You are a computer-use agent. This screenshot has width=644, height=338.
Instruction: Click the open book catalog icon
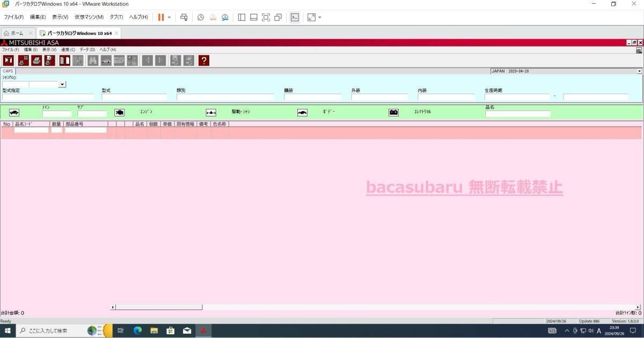tap(65, 61)
